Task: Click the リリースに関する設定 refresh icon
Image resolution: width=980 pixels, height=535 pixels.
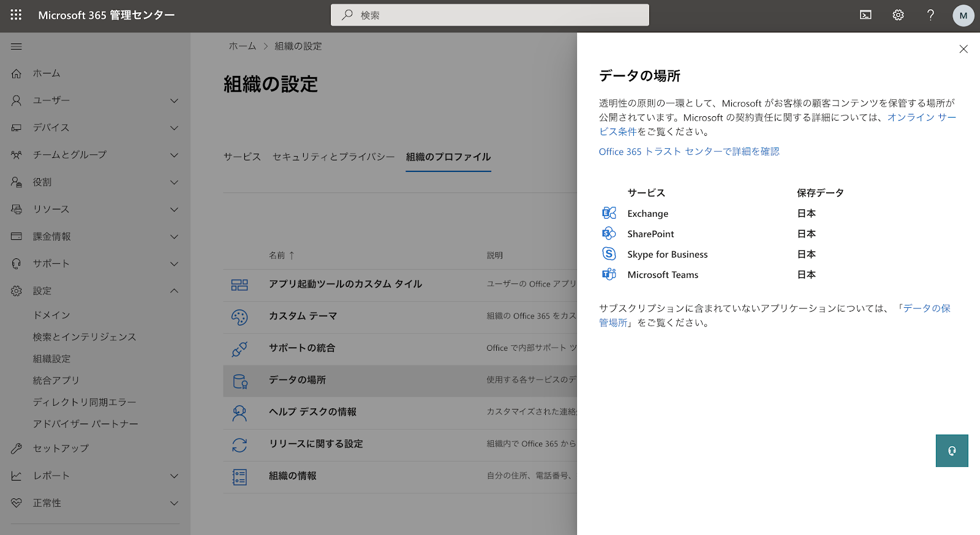Action: point(239,445)
